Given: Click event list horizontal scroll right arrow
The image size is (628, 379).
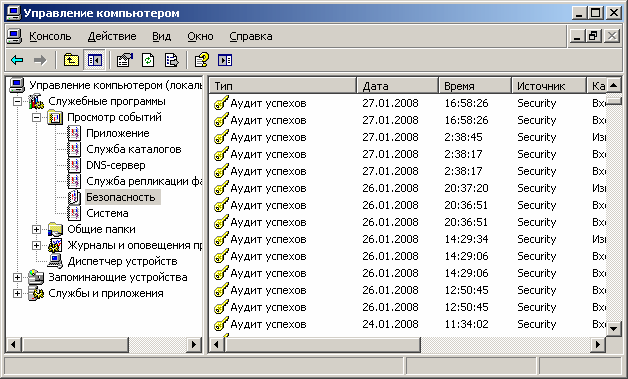Looking at the screenshot, I should click(x=598, y=345).
